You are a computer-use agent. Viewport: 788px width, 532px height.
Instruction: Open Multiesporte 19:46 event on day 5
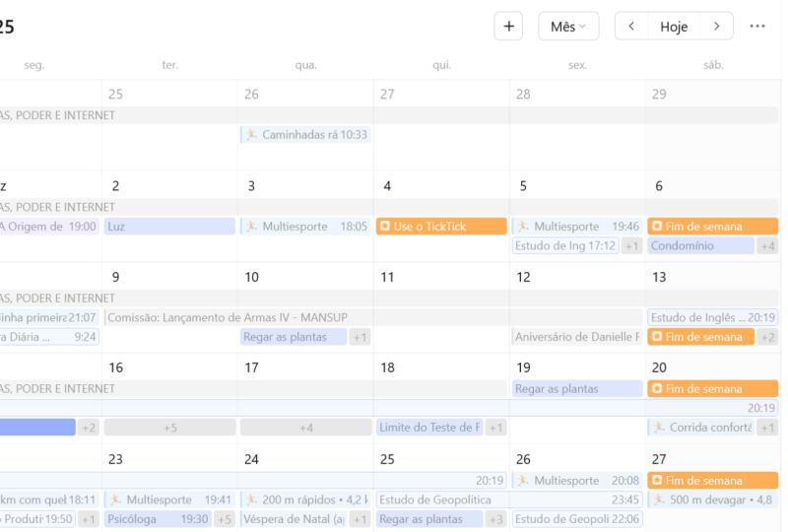pos(577,227)
